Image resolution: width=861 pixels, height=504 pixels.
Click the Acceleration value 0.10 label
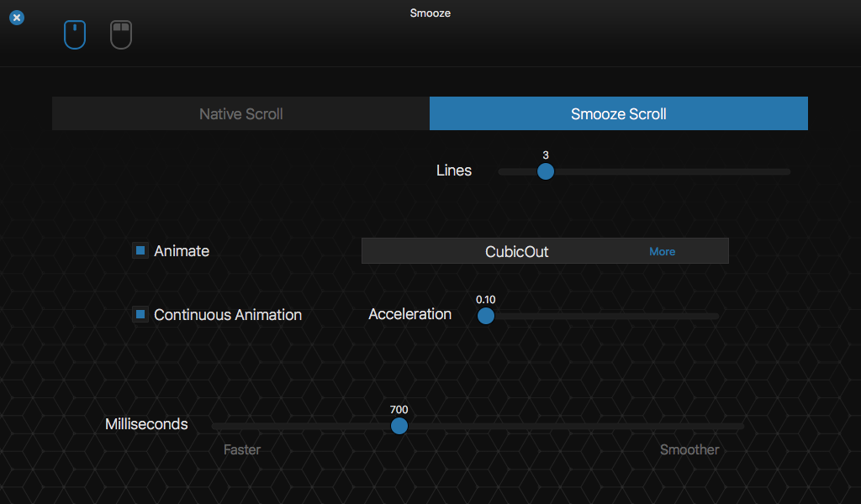pos(486,300)
